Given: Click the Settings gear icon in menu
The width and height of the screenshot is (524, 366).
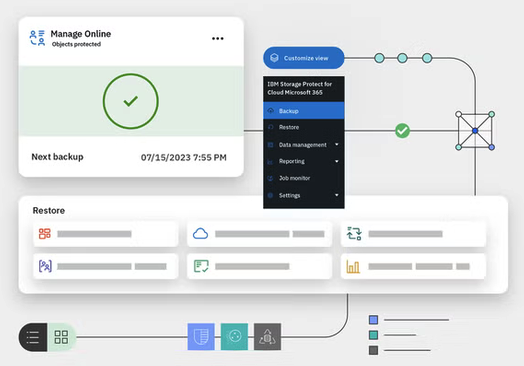Looking at the screenshot, I should (271, 195).
